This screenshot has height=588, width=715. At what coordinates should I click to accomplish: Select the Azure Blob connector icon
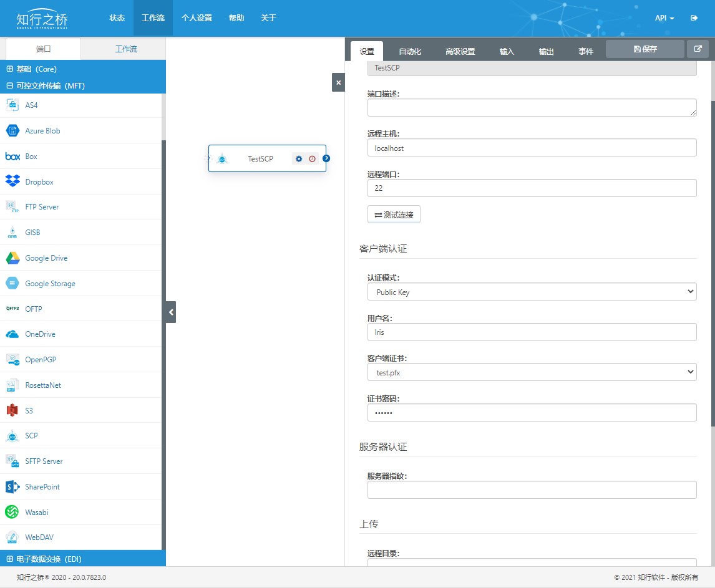(x=12, y=131)
